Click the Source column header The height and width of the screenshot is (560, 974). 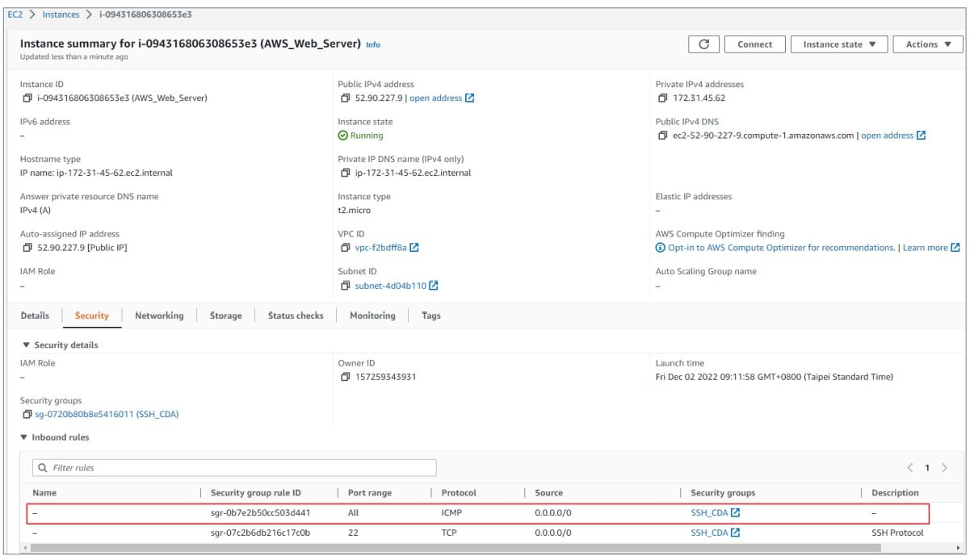coord(548,493)
